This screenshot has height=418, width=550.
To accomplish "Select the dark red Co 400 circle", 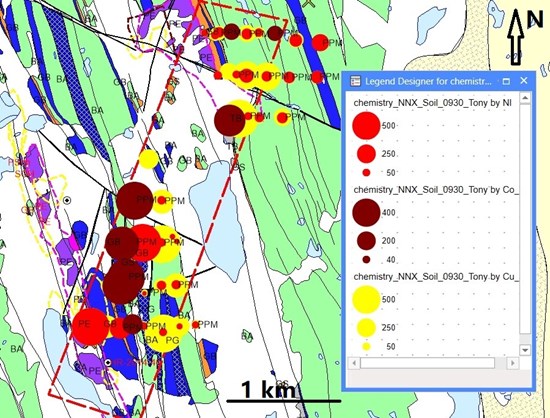I will (x=366, y=213).
